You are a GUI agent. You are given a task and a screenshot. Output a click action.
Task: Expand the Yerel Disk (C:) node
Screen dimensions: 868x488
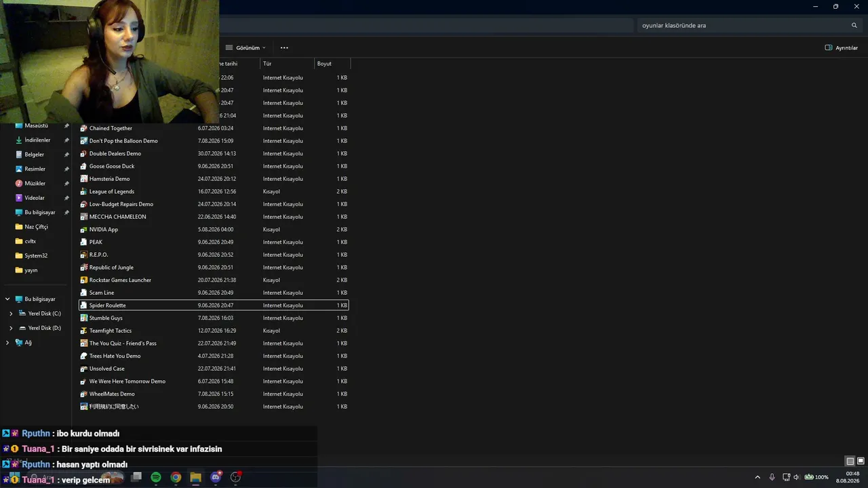pos(11,314)
